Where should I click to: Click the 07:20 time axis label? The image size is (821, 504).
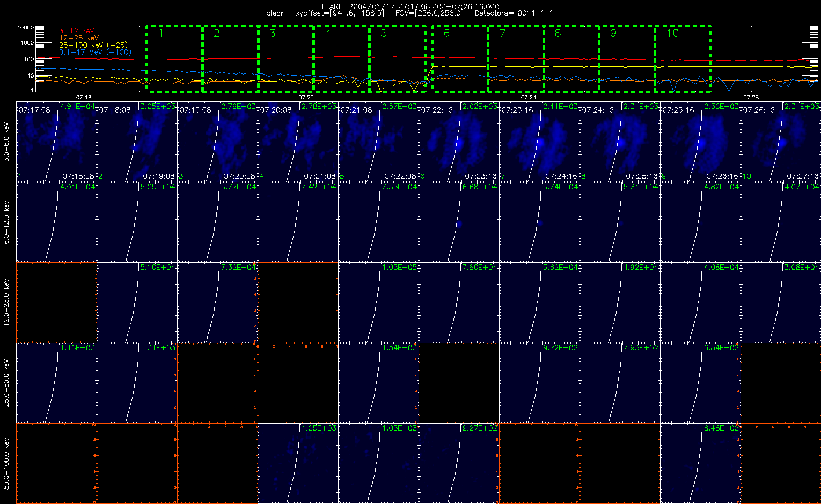pos(306,97)
